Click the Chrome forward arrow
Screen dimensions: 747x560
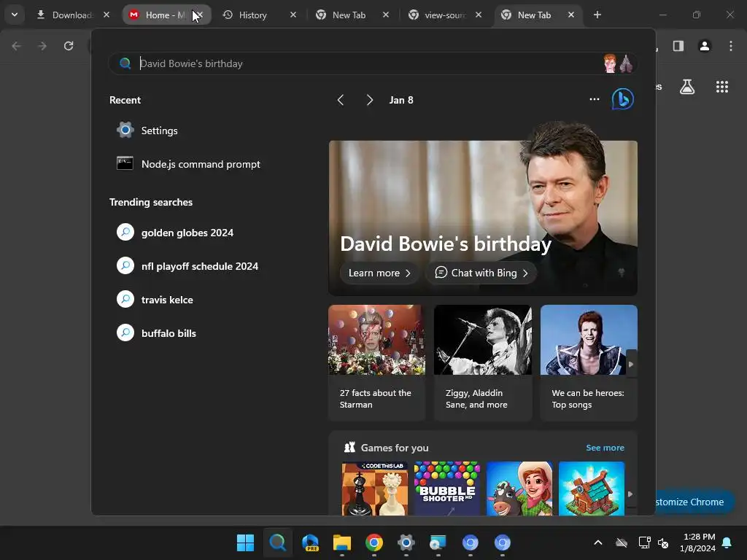click(x=42, y=46)
